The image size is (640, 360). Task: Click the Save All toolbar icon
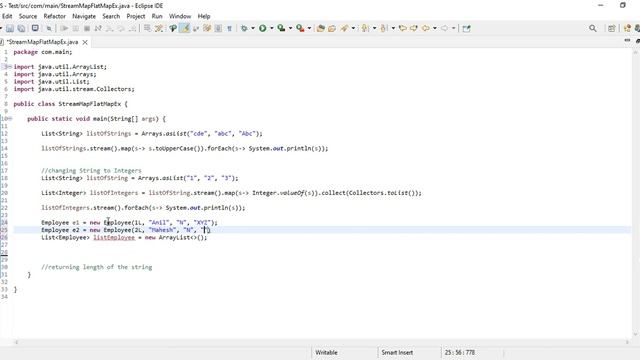click(x=21, y=28)
